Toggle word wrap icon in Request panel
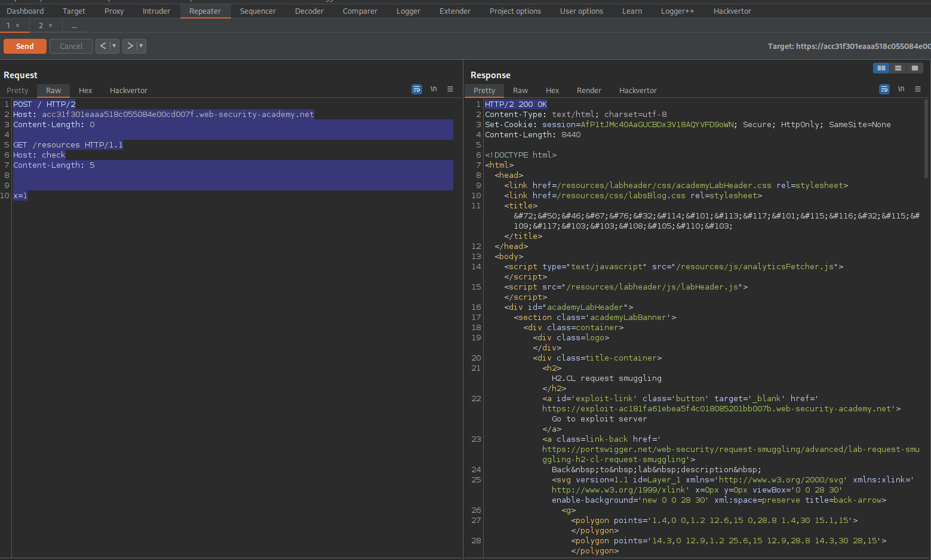The height and width of the screenshot is (560, 931). click(417, 89)
